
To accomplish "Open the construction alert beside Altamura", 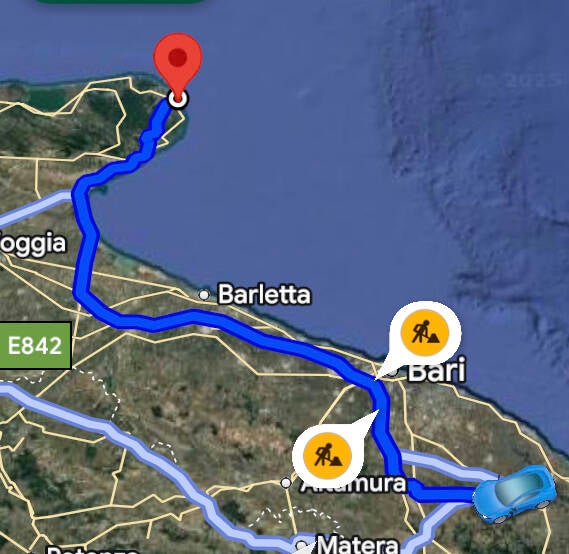I will (327, 456).
